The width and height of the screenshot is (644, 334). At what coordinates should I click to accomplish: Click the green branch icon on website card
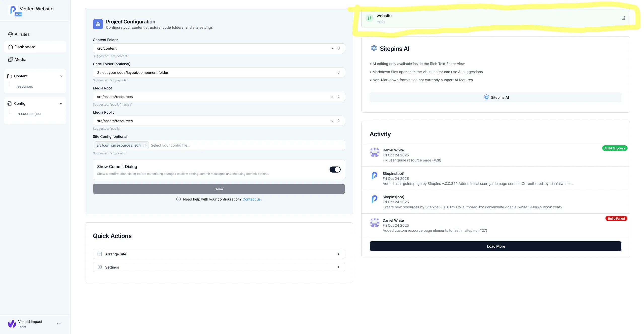point(370,18)
